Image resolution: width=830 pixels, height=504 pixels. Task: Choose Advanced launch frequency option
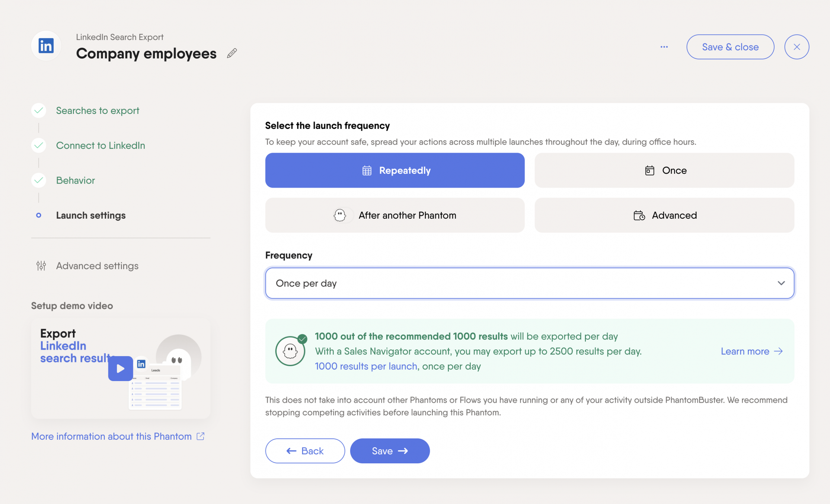[664, 215]
